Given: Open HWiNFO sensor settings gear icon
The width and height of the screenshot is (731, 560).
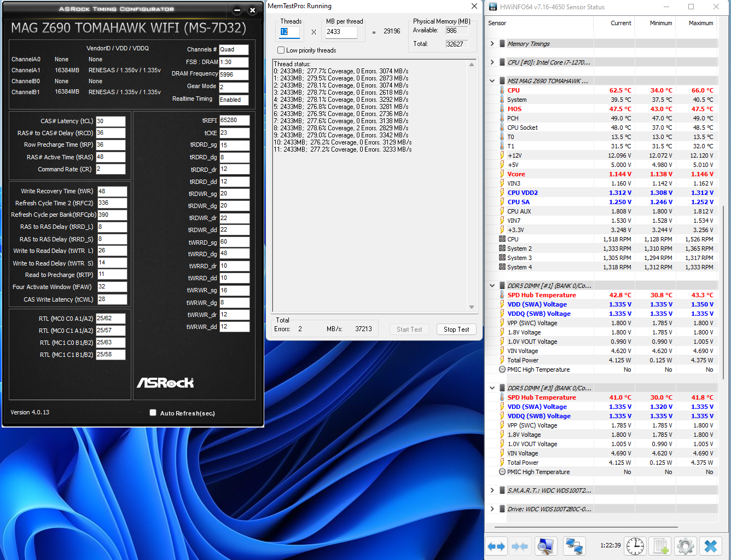Looking at the screenshot, I should (685, 546).
